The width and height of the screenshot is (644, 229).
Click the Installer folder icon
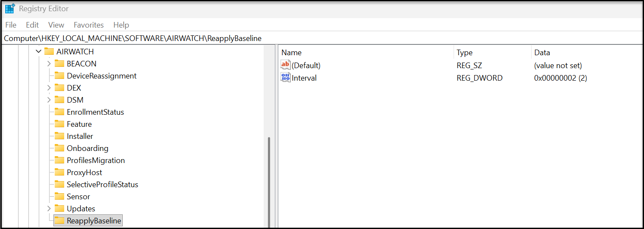[59, 136]
